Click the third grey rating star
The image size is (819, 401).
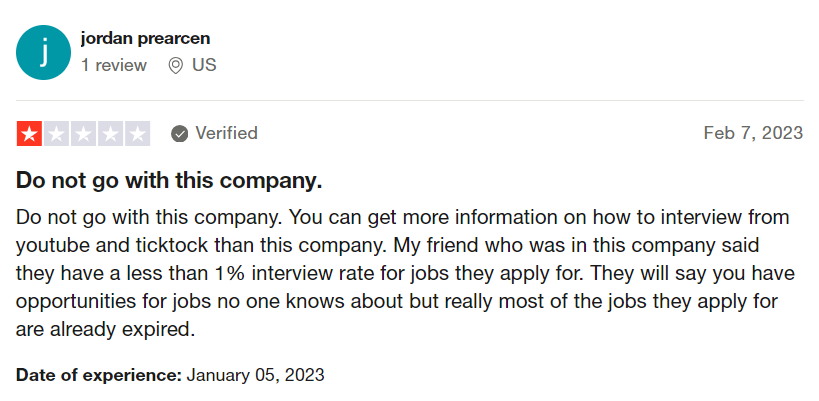click(84, 134)
